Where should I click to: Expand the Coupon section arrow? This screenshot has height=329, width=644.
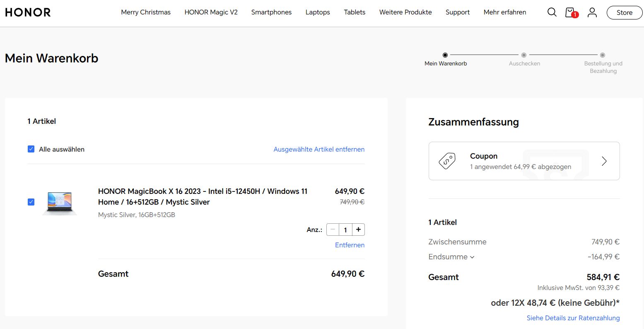point(604,161)
